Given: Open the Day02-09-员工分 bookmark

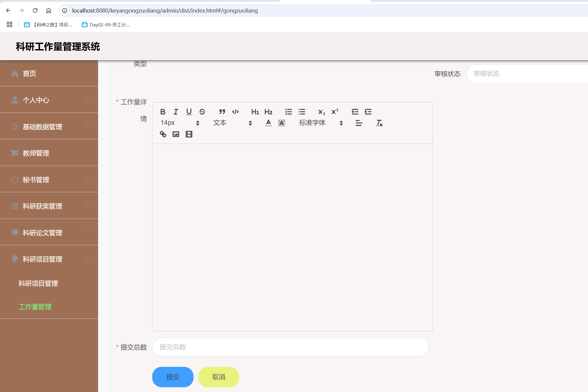Looking at the screenshot, I should [x=106, y=25].
